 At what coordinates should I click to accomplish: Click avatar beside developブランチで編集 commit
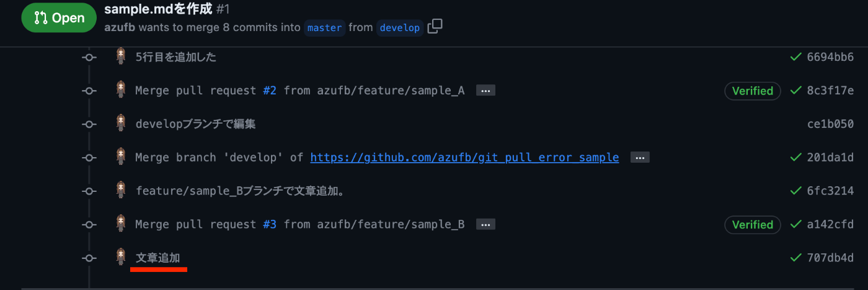tap(121, 123)
